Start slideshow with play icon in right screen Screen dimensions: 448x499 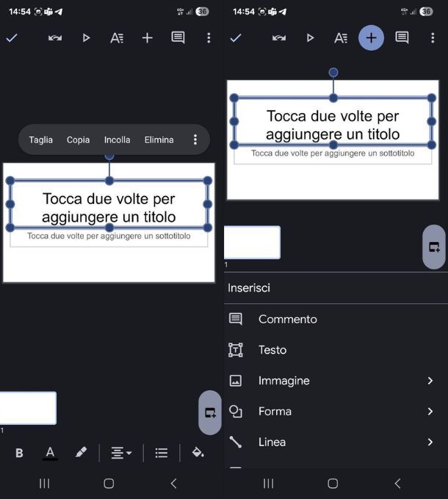[310, 38]
